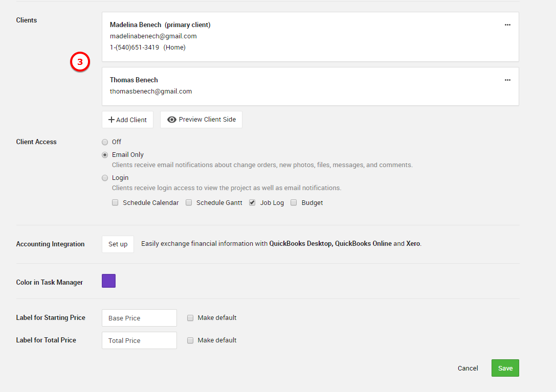Uncheck the Job Log checkbox

pos(252,202)
